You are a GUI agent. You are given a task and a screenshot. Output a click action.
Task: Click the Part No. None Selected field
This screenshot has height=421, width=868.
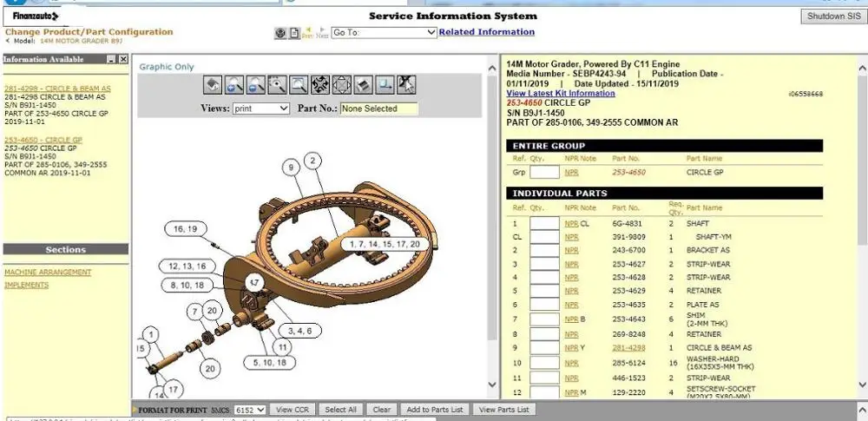[x=378, y=109]
